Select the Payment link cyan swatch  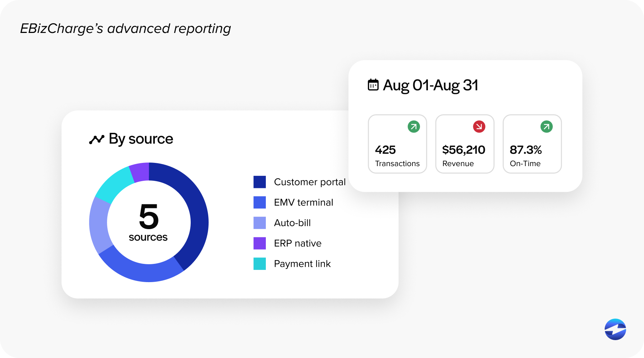(260, 263)
